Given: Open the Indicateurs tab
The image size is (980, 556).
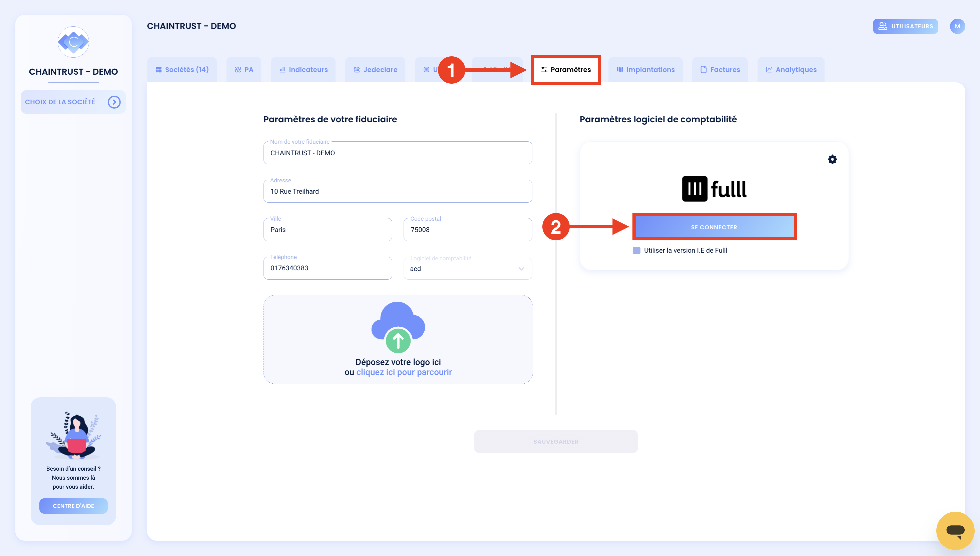Looking at the screenshot, I should click(303, 69).
